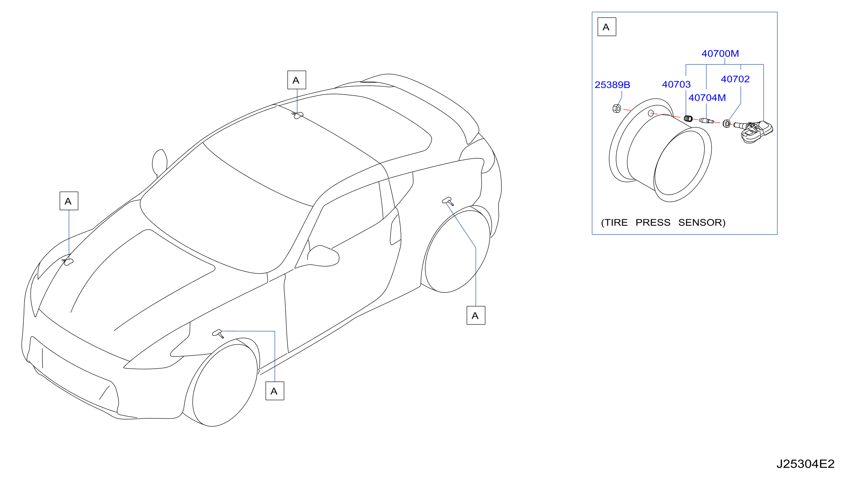Click part number 40700M
This screenshot has height=480, width=868.
[720, 53]
